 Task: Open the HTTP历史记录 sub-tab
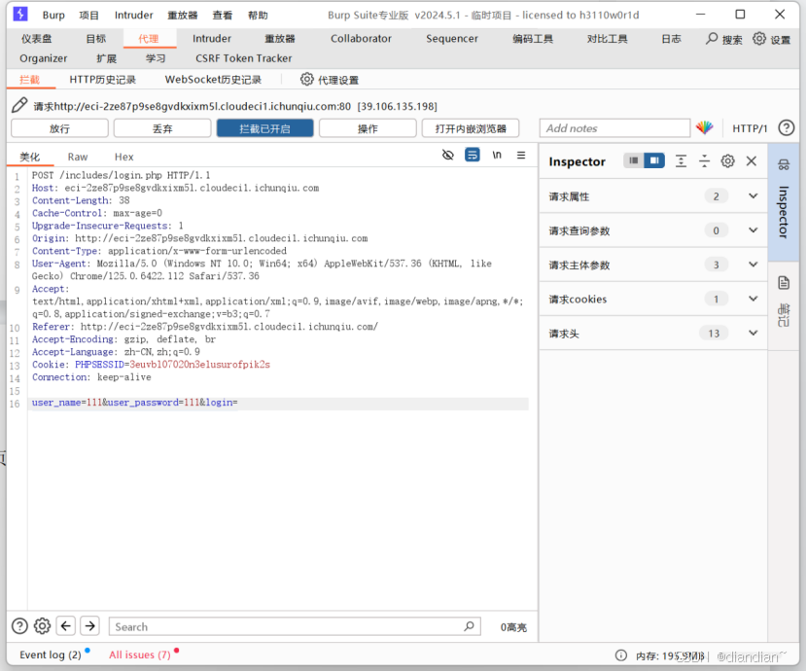[102, 80]
